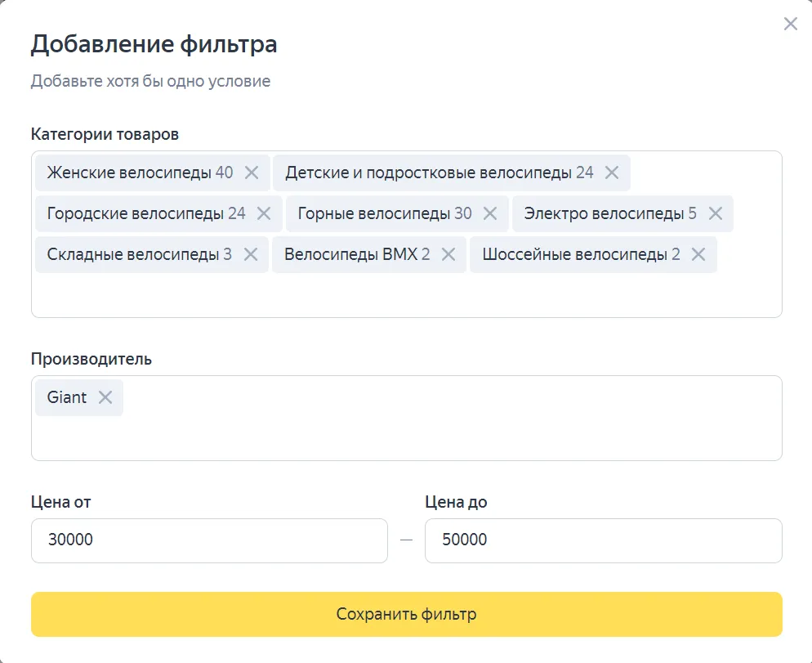Viewport: 812px width, 663px height.
Task: Remove the Городские велосипеды category tag
Action: point(264,213)
